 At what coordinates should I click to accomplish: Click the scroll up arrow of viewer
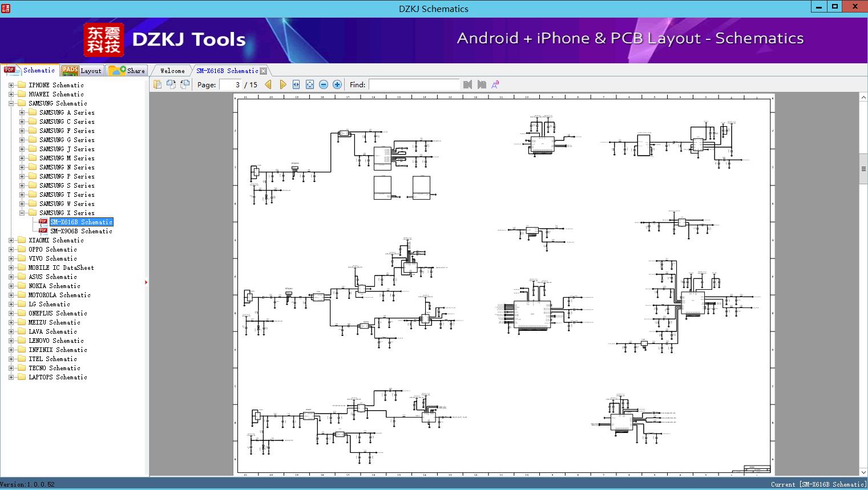pyautogui.click(x=863, y=98)
